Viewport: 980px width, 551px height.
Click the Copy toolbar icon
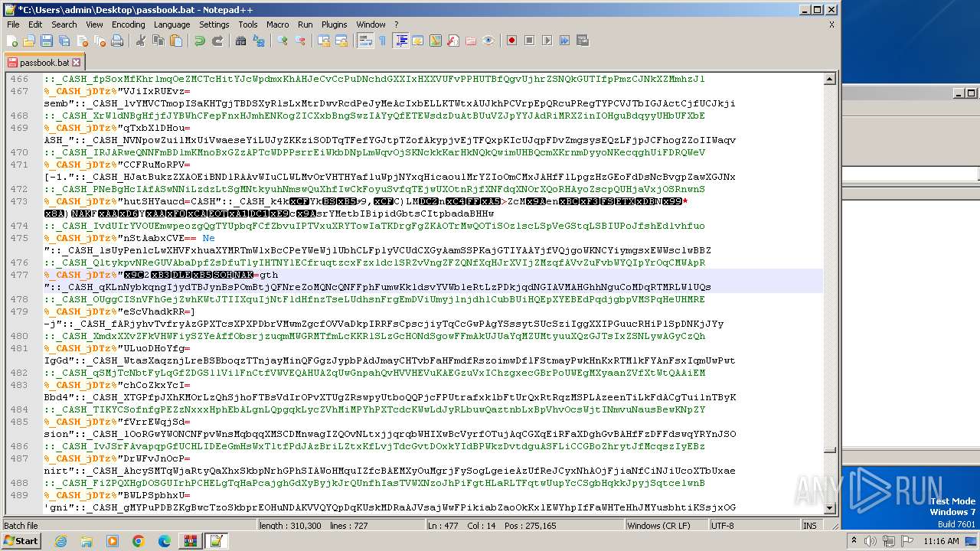tap(158, 41)
